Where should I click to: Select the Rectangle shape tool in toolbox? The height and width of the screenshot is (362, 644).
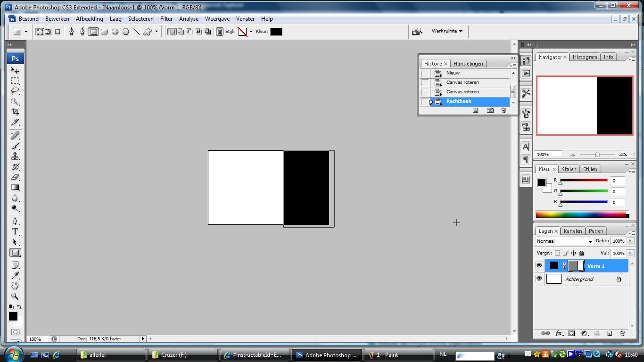pos(15,253)
